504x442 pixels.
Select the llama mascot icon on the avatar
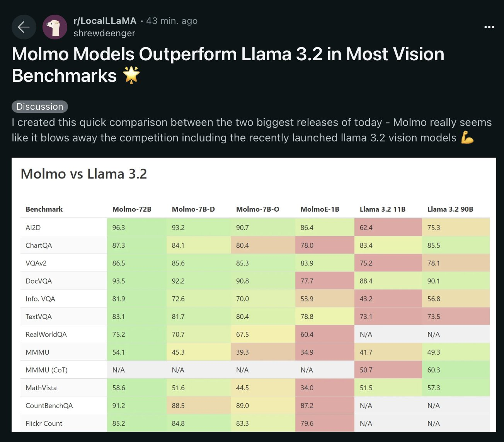coord(54,27)
